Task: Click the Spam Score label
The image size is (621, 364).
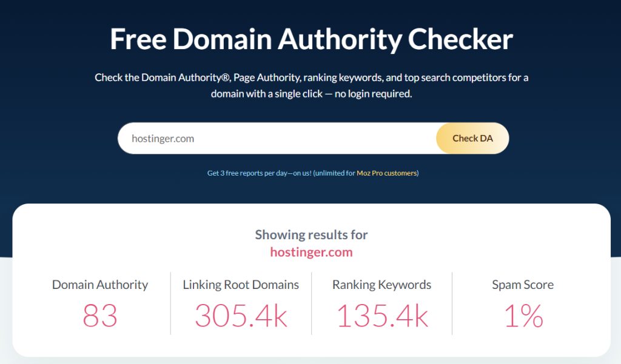Action: (x=522, y=284)
